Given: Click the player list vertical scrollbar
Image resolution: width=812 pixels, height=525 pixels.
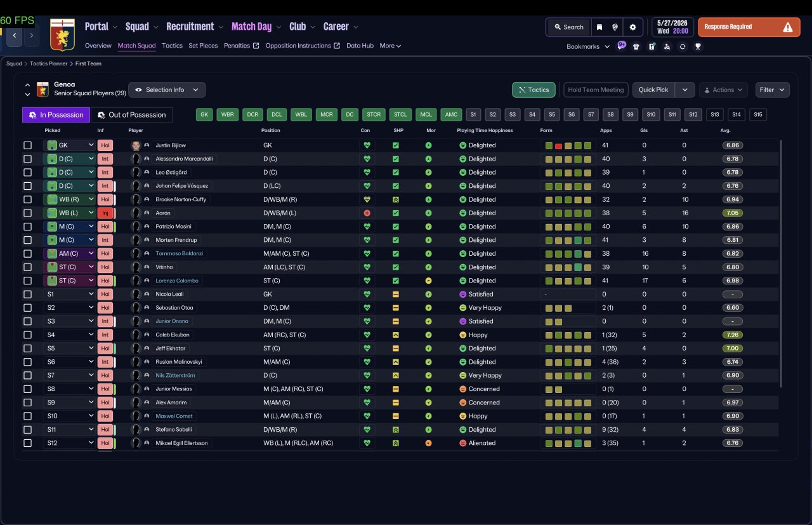Looking at the screenshot, I should pyautogui.click(x=782, y=263).
